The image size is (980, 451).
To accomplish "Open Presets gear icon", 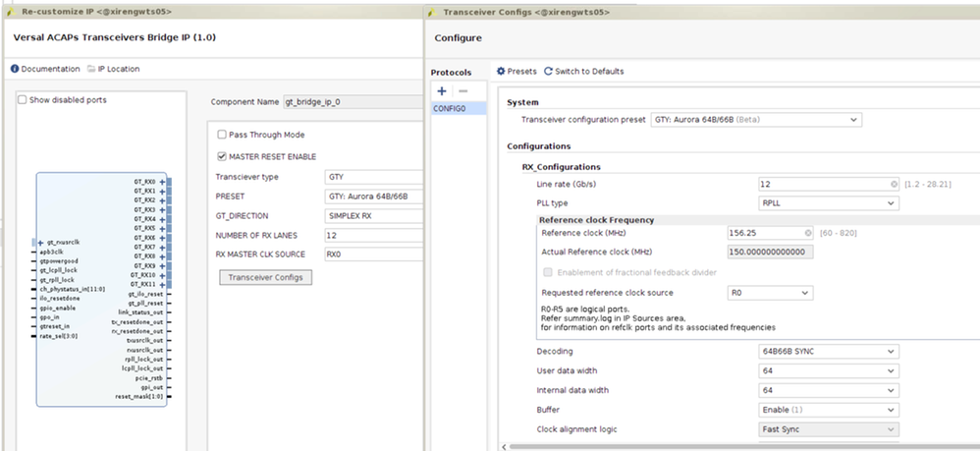I will pos(501,72).
